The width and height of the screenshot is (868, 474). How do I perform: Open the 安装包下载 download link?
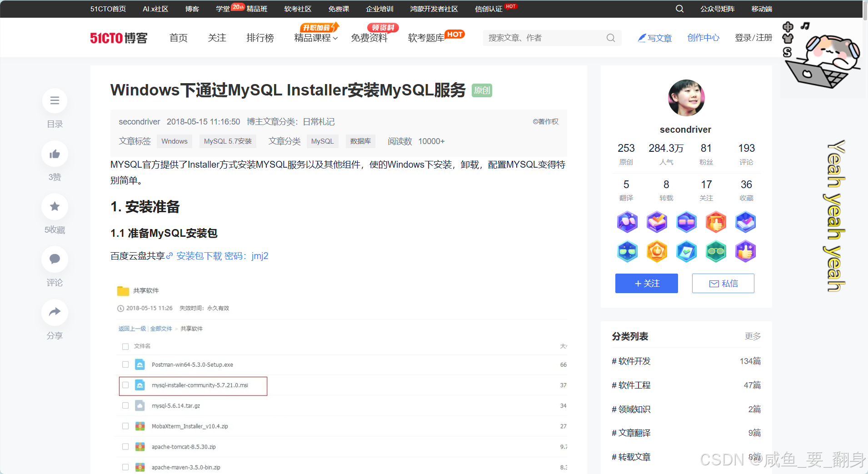tap(199, 256)
